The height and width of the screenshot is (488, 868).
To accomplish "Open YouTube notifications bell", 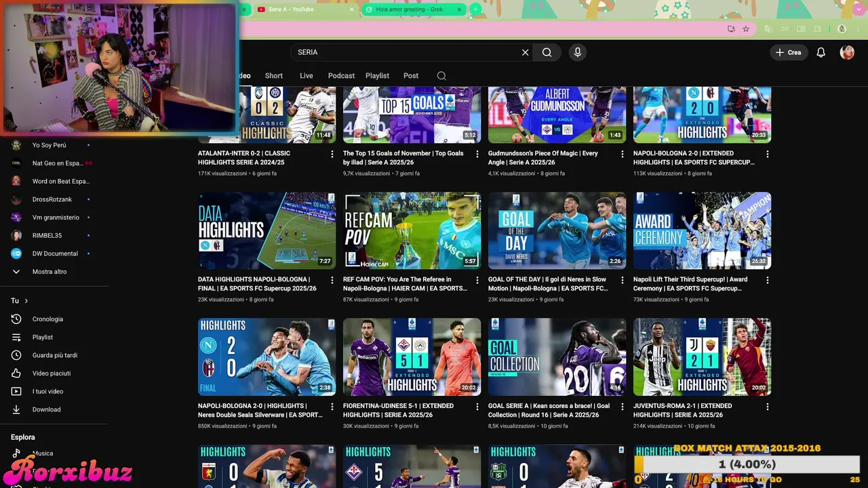I will (821, 52).
